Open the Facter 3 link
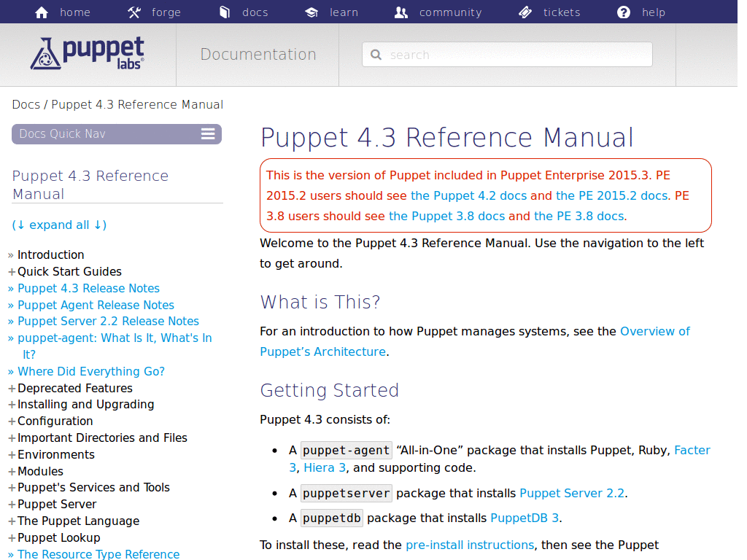The width and height of the screenshot is (747, 560). click(x=692, y=451)
